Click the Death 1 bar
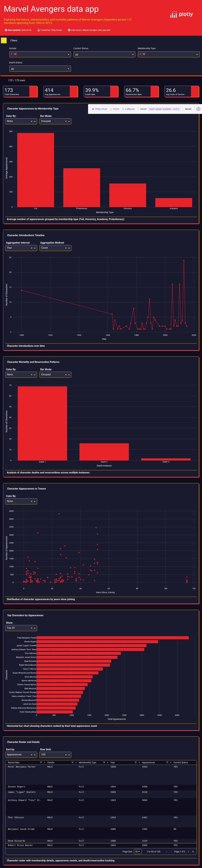 pos(42,423)
